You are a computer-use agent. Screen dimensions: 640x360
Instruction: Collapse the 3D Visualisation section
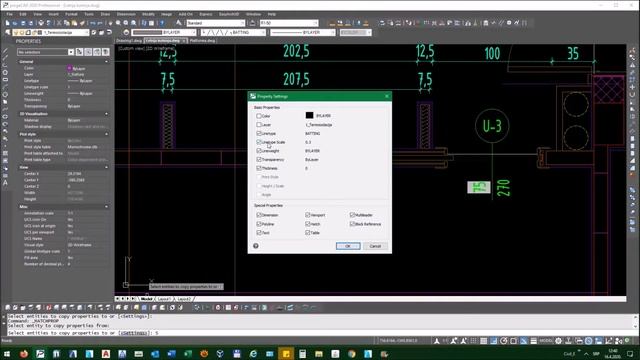(107, 114)
